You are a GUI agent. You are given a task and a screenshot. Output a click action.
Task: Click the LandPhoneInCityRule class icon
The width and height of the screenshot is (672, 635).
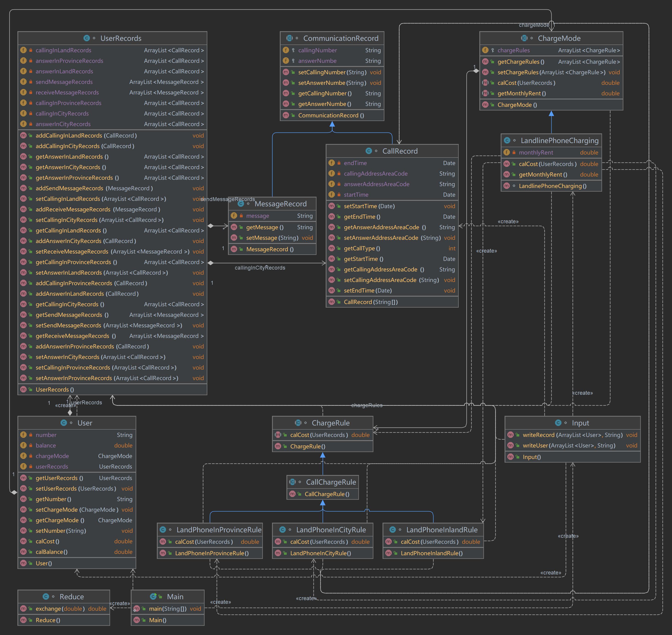pos(283,530)
